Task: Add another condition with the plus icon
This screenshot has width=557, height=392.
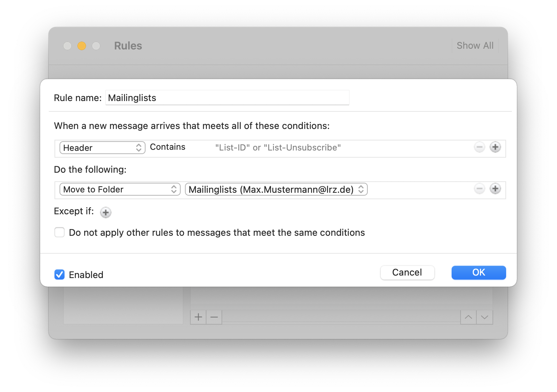Action: [495, 147]
